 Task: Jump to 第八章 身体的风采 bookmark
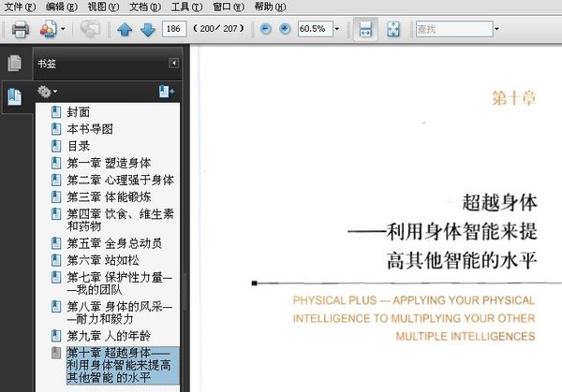[120, 312]
